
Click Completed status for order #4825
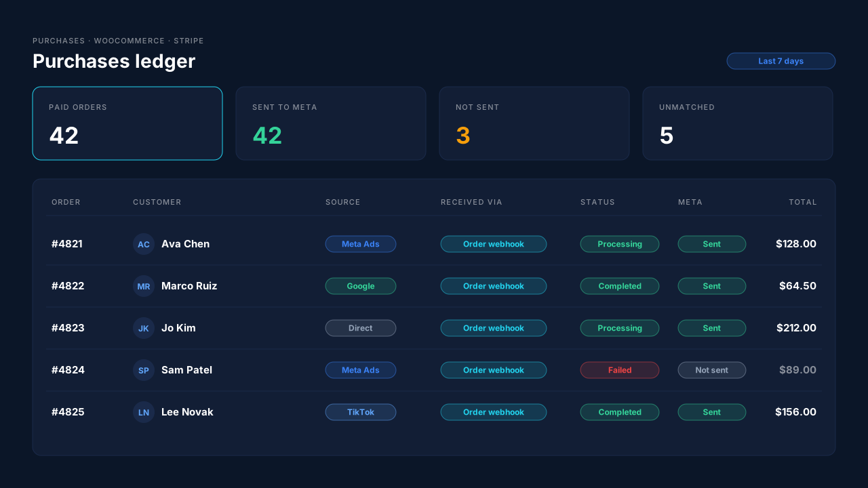point(620,412)
